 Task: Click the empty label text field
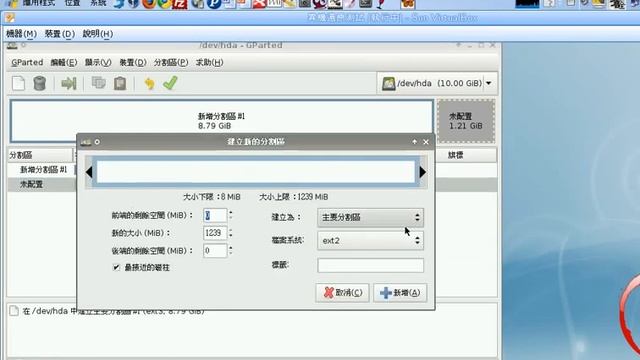click(370, 265)
